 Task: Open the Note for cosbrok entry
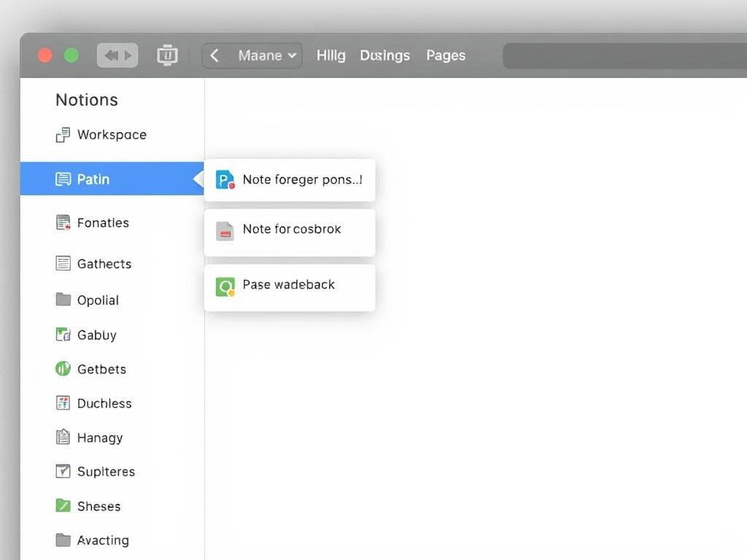click(x=293, y=229)
